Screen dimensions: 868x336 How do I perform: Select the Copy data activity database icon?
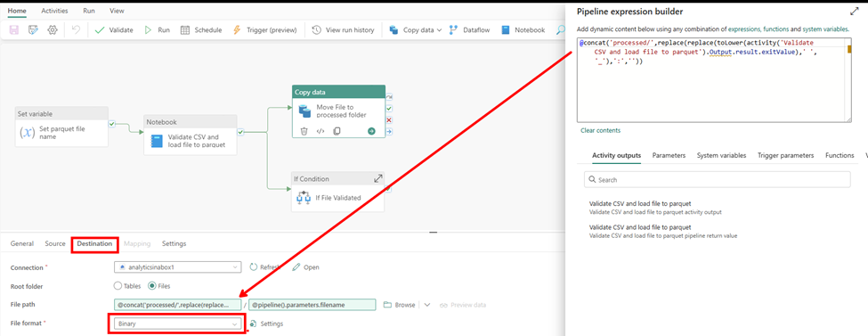(x=305, y=111)
